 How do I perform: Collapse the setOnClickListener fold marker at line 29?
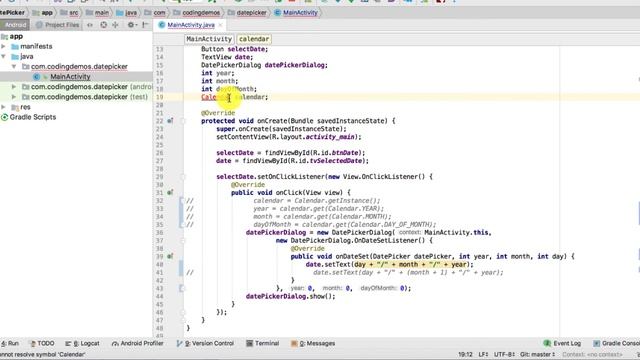point(183,177)
